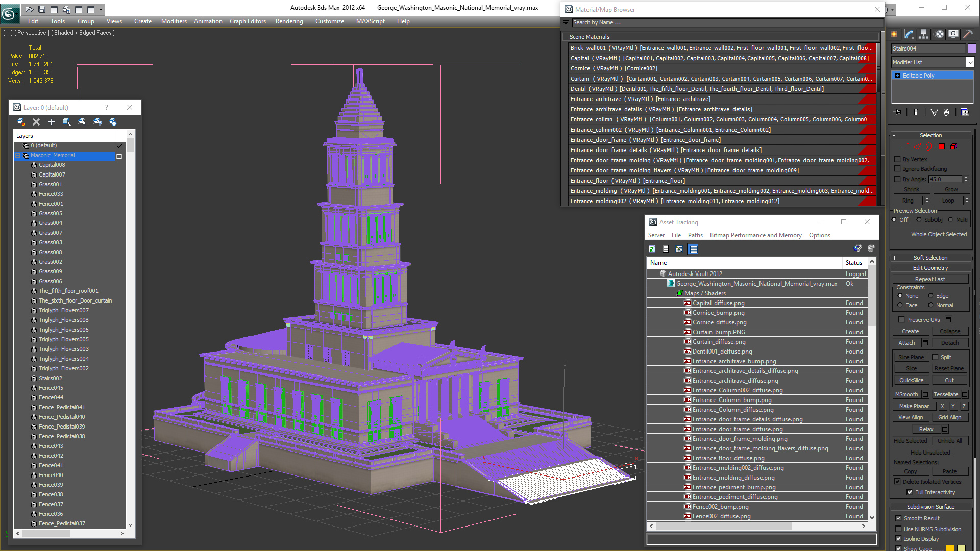Open the Display command panel tab
Viewport: 980px width, 551px height.
pos(953,34)
